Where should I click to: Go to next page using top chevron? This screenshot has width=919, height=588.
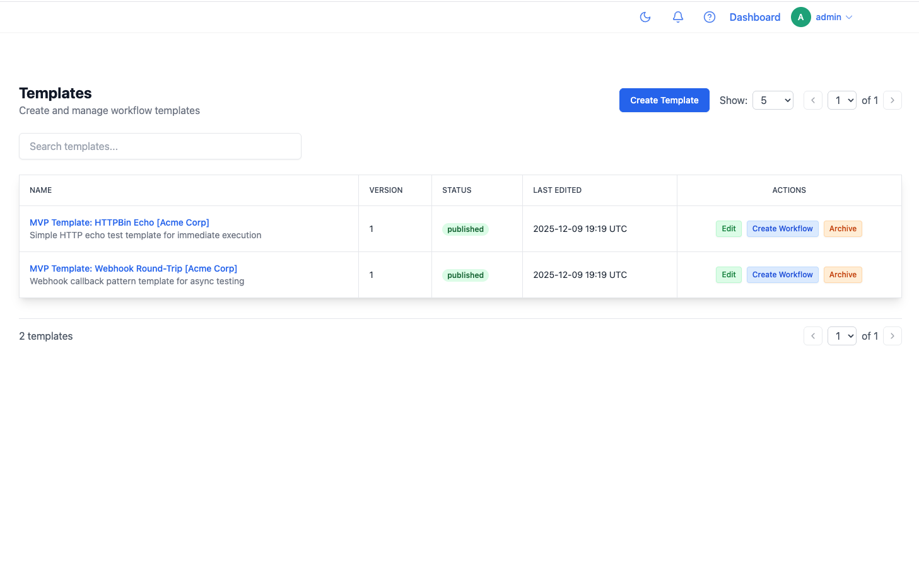(893, 100)
